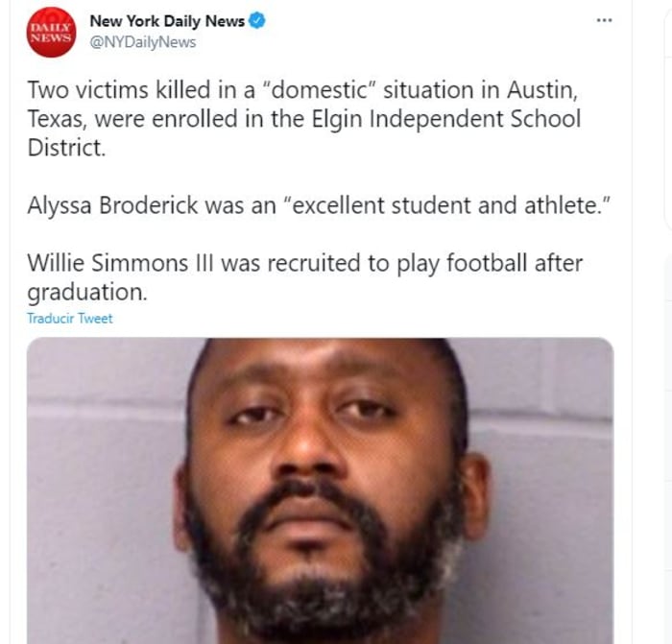Click the New York Daily News display name
The image size is (672, 644).
point(167,20)
